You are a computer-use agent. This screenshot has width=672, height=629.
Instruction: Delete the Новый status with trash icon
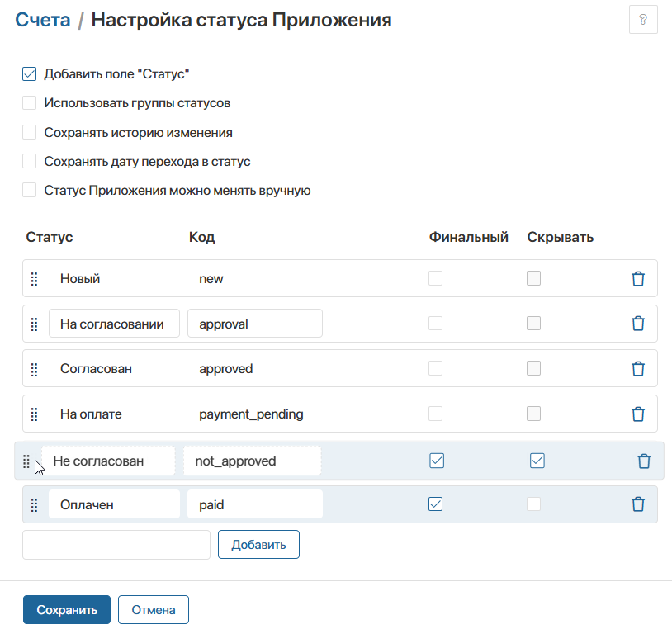(x=638, y=278)
